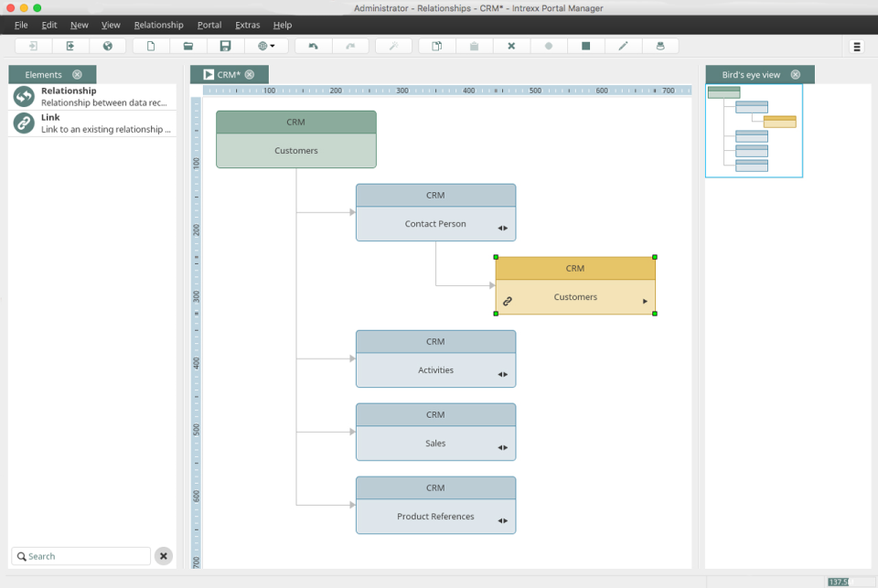Click the copy toolbar icon

pos(437,46)
